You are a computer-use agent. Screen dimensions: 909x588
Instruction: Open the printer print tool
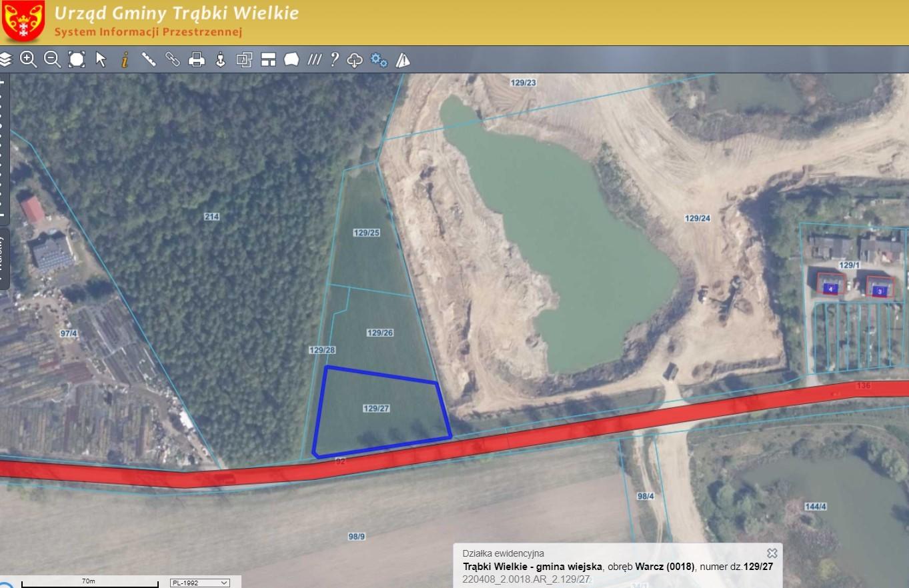197,59
